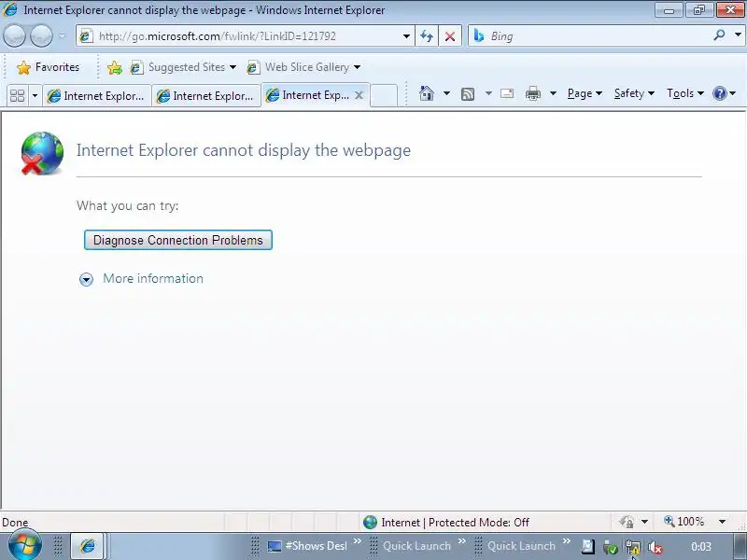Switch to second Internet Explorer tab
Screen dimensions: 747x560
pos(205,96)
